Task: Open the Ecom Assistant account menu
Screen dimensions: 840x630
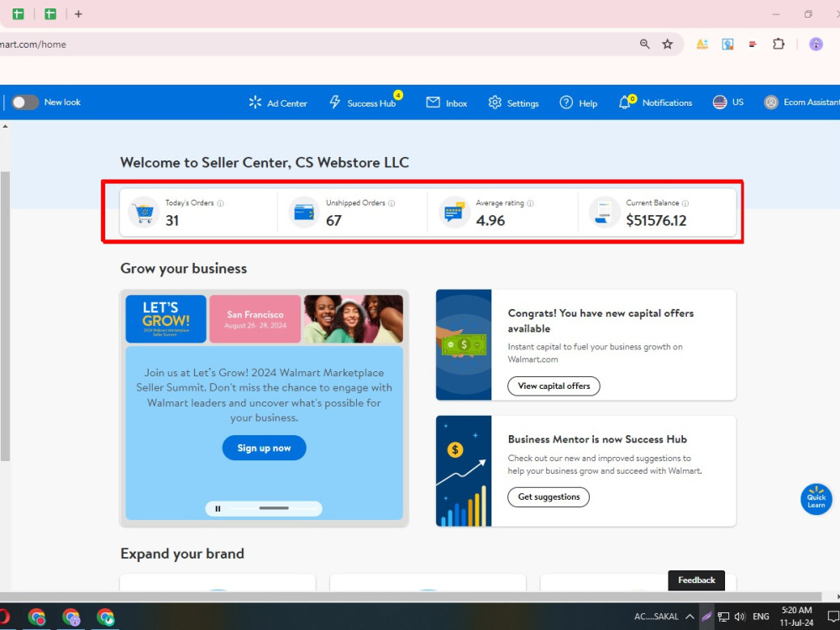Action: click(x=801, y=102)
